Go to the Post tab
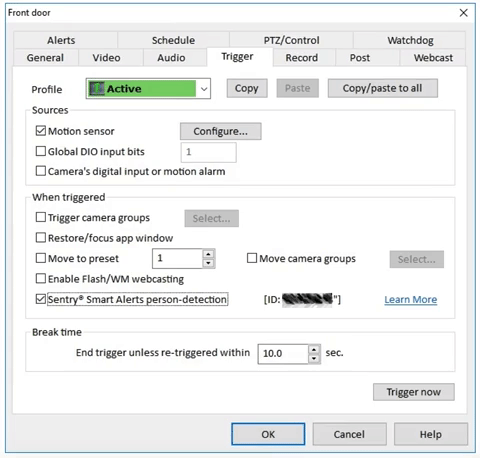 360,58
